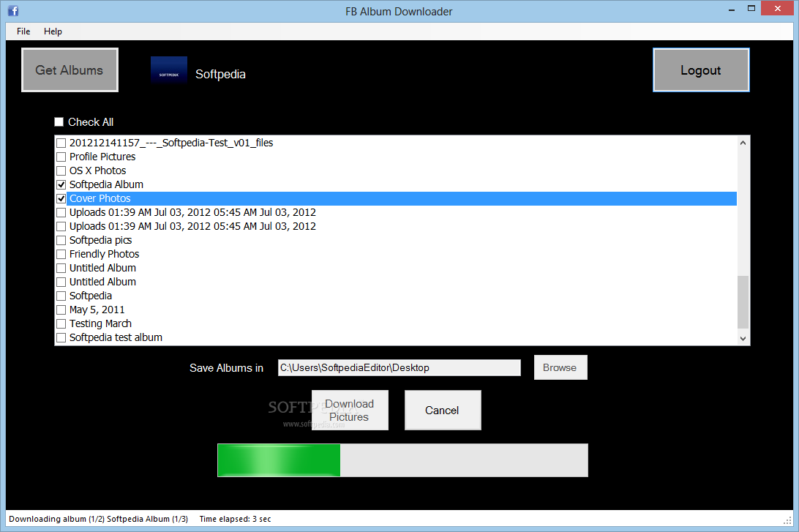Image resolution: width=799 pixels, height=532 pixels.
Task: Select the Cover Photos list row text
Action: click(100, 198)
